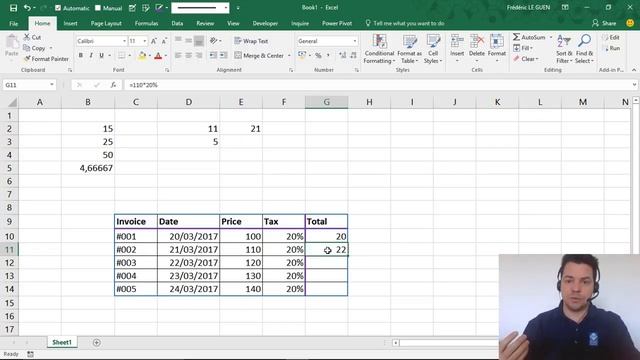Click the Increase Font Size icon

[154, 41]
